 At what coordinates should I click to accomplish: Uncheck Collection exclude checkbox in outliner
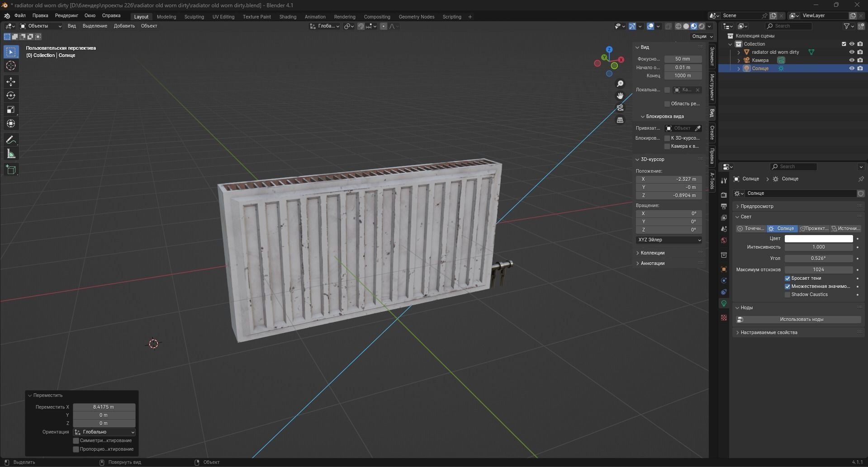(x=844, y=44)
